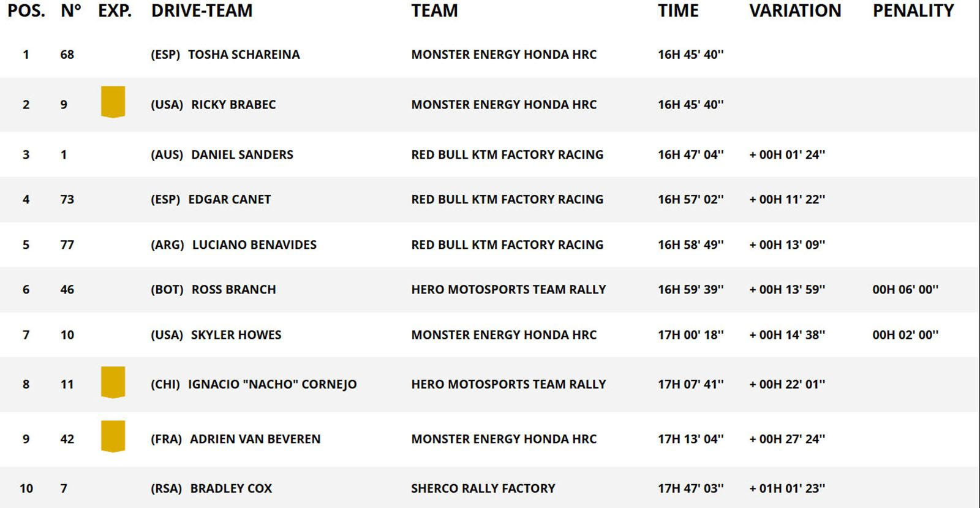Click Ross Branch's penalty 00H 06' 00''
This screenshot has height=508, width=980.
coord(905,290)
